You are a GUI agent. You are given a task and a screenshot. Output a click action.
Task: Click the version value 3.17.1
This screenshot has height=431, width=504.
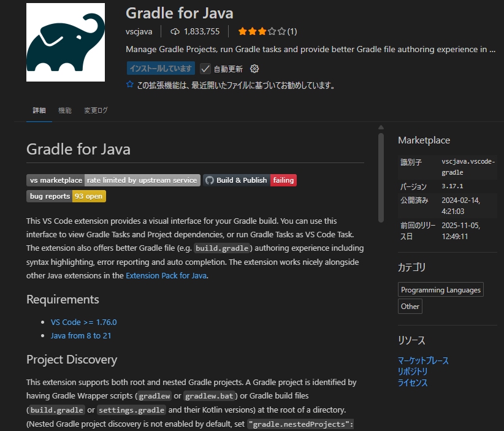pos(452,186)
